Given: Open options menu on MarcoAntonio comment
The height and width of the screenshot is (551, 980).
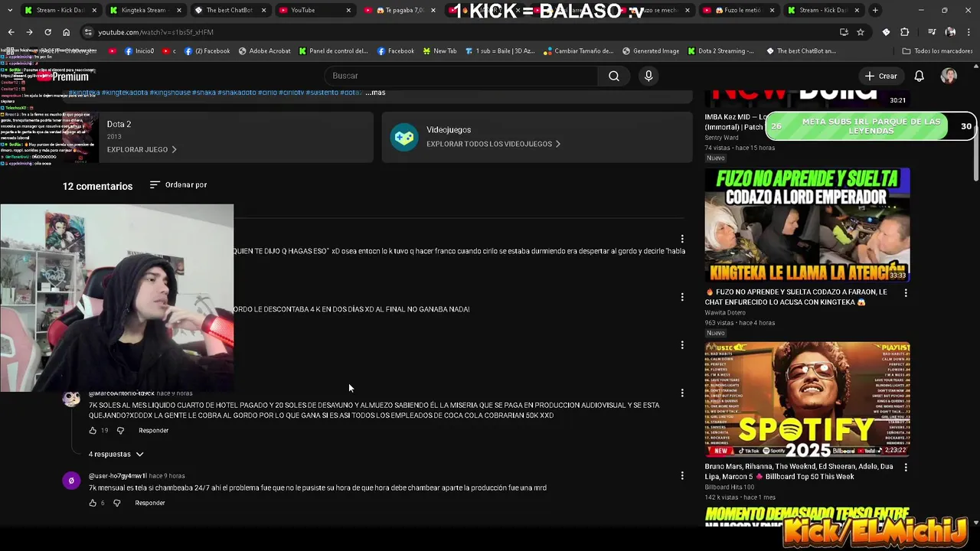Looking at the screenshot, I should point(682,393).
